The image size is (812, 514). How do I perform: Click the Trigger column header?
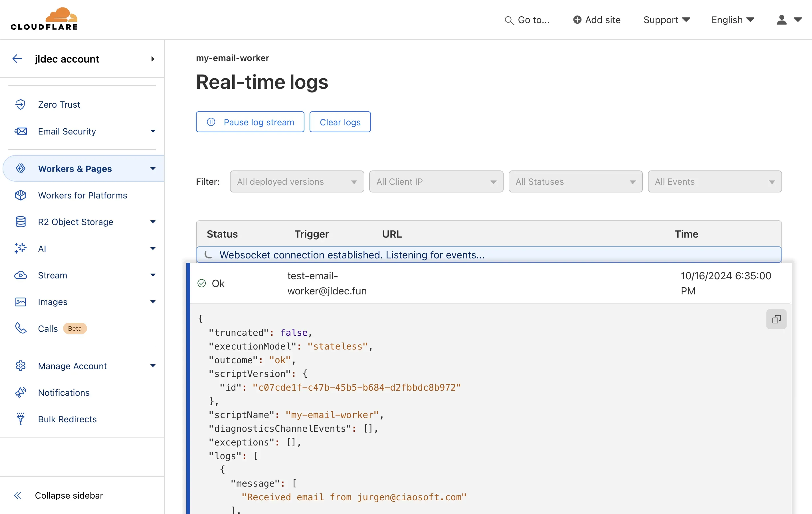click(312, 234)
